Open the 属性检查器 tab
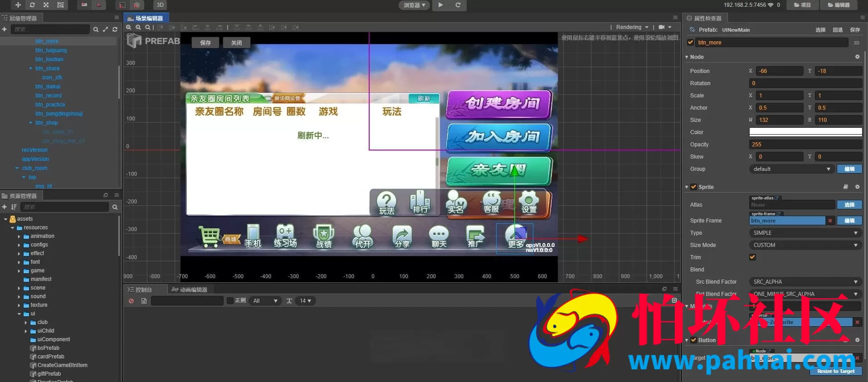868x382 pixels. tap(704, 18)
